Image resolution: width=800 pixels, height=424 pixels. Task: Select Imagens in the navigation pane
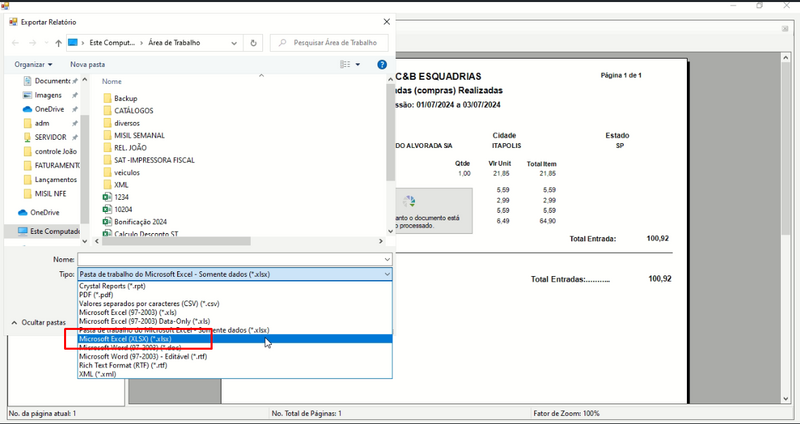48,95
